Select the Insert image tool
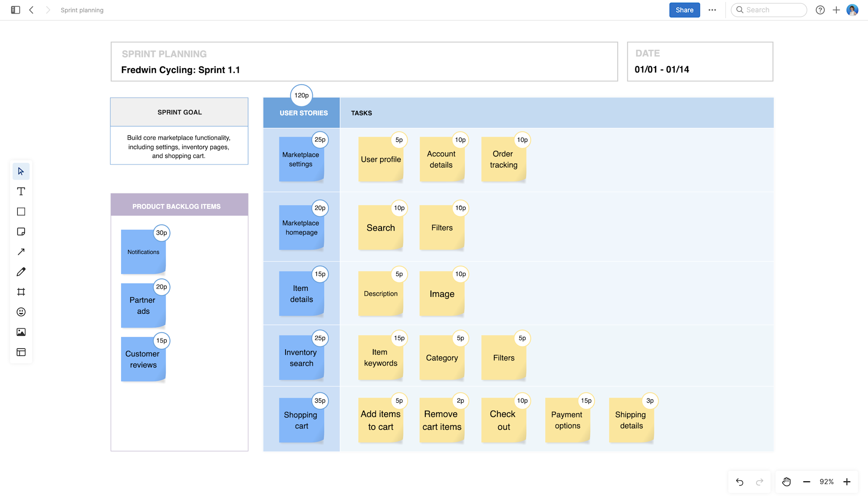 21,332
